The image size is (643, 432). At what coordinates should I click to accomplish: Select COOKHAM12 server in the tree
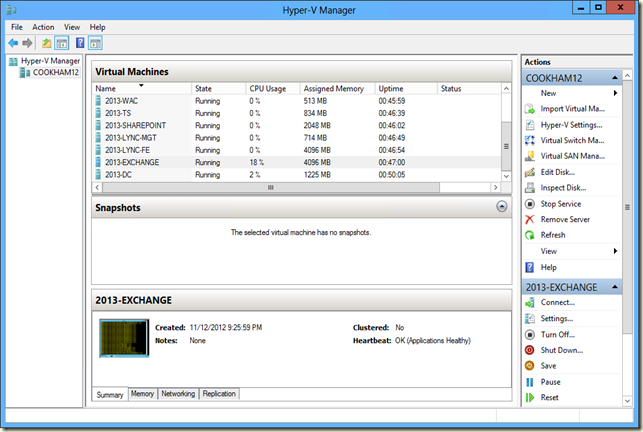point(55,72)
